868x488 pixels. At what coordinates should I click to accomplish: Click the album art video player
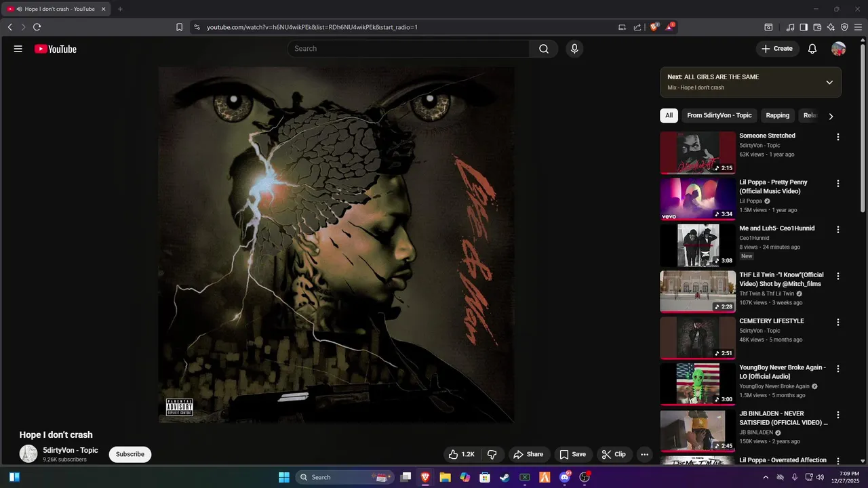click(336, 245)
